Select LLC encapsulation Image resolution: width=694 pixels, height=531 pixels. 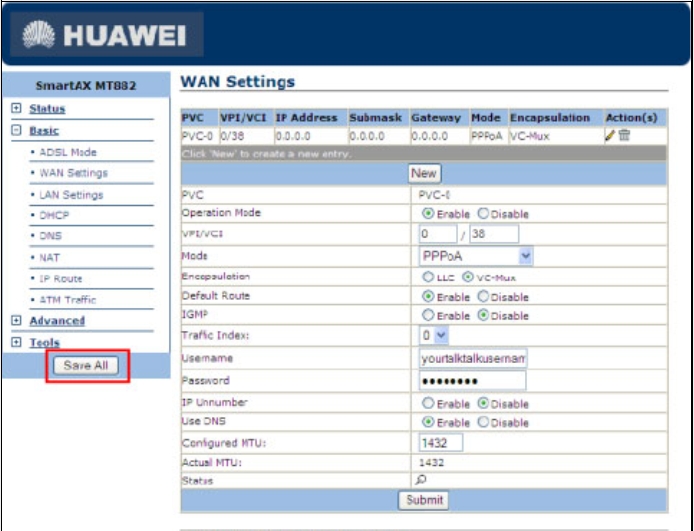428,277
